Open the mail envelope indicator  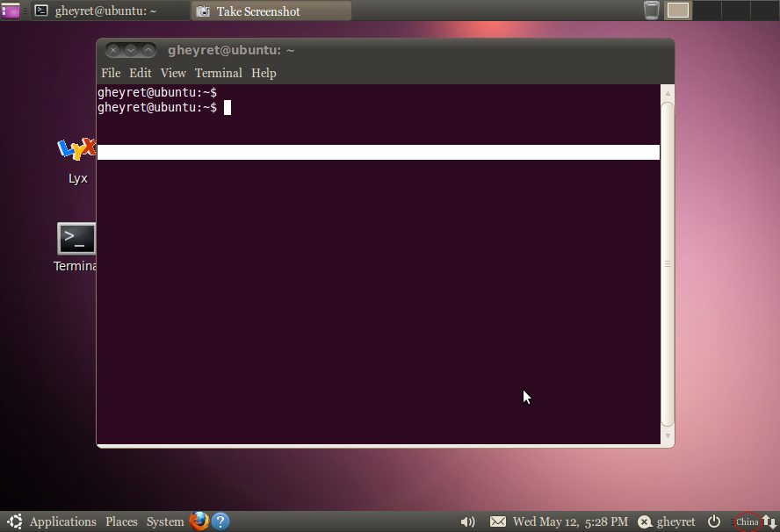coord(498,521)
